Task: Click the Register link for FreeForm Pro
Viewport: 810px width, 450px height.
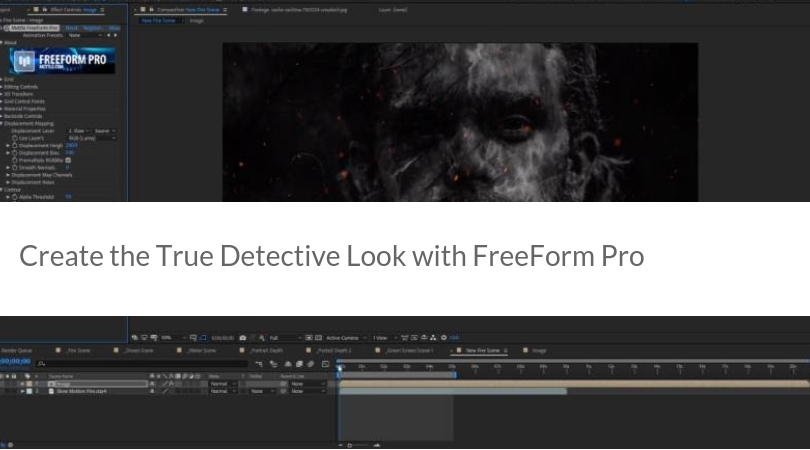Action: pos(93,28)
